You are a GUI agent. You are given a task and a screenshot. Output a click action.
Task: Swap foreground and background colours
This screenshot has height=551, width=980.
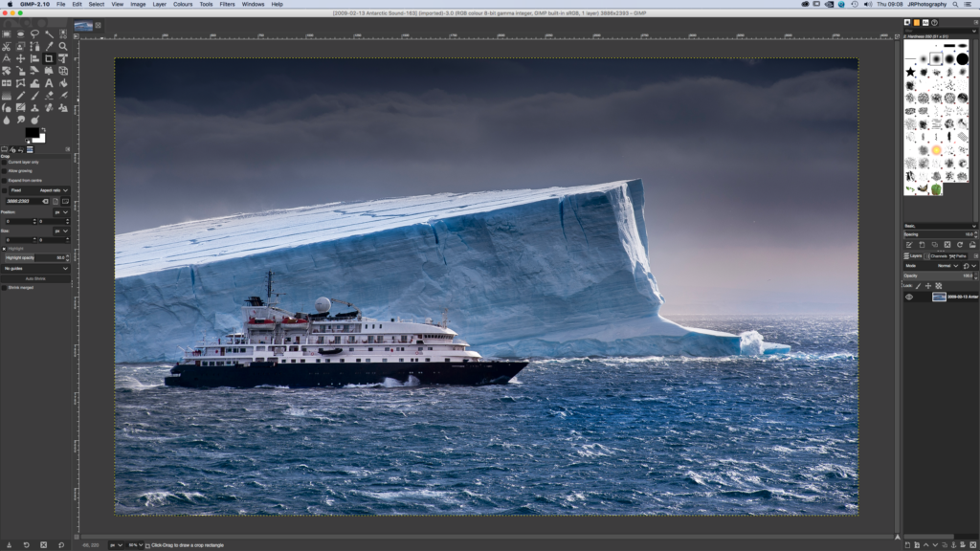click(43, 130)
